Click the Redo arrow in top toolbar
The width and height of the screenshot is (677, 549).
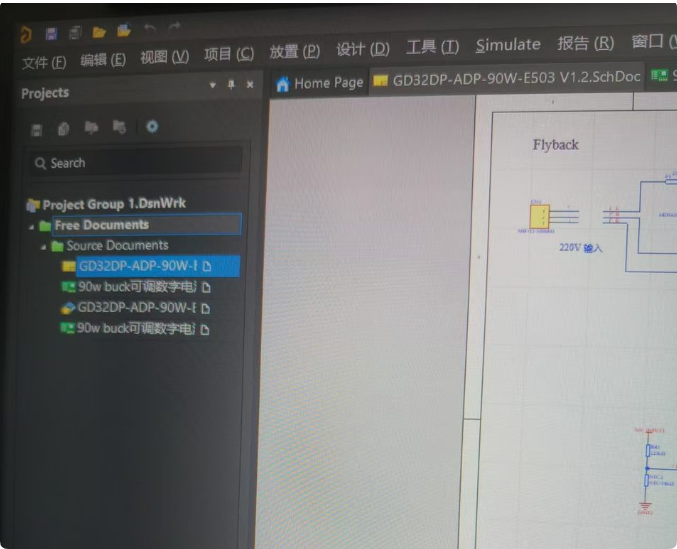(175, 27)
